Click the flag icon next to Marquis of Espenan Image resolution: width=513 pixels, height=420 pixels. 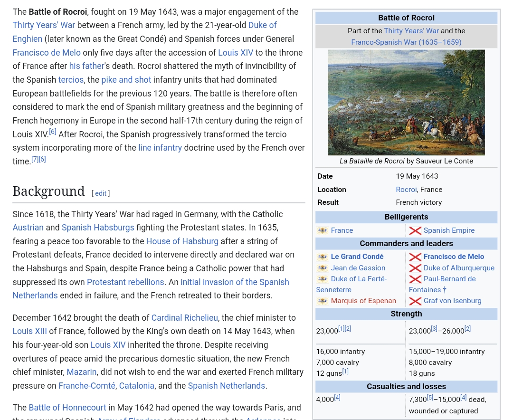pos(322,301)
